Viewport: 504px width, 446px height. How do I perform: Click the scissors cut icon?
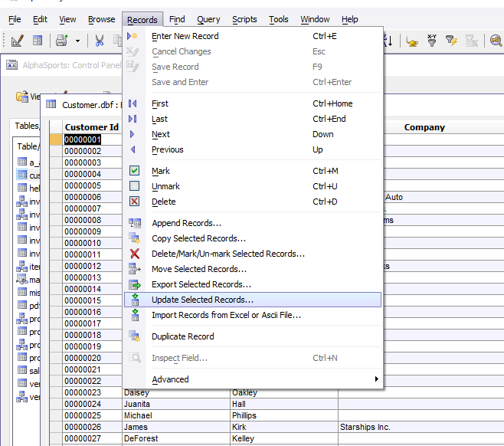[100, 41]
